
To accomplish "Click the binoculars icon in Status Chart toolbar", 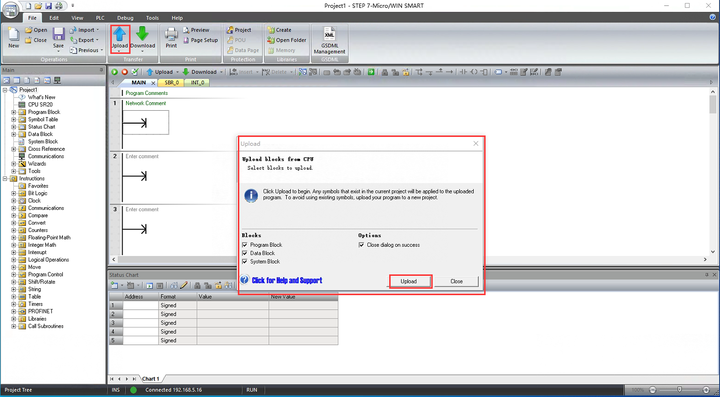I will [x=174, y=285].
